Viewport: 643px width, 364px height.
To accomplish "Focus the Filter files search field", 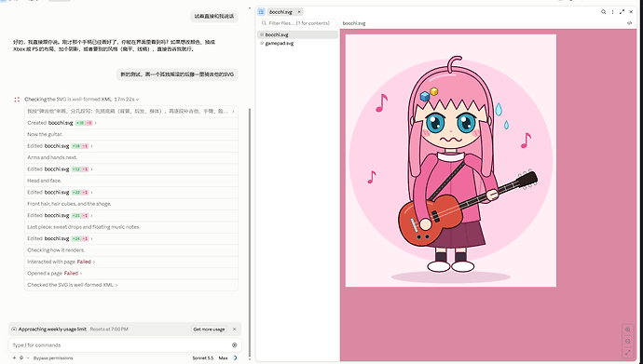I will tap(297, 23).
